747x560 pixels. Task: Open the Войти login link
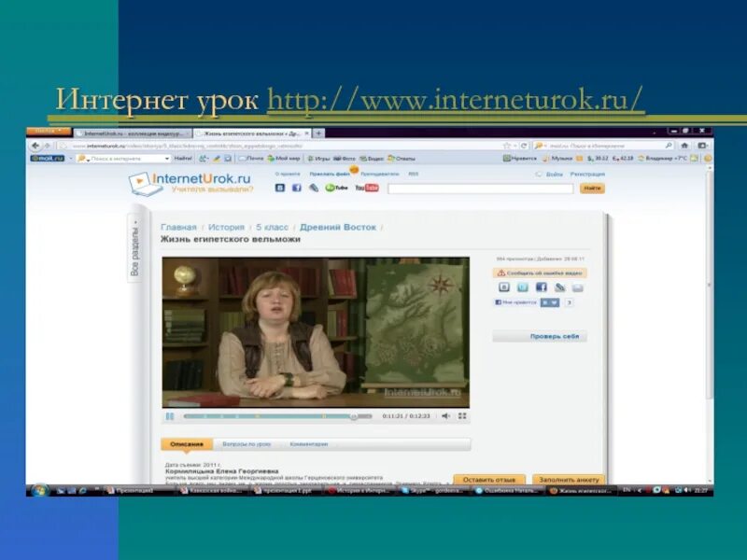pos(554,174)
